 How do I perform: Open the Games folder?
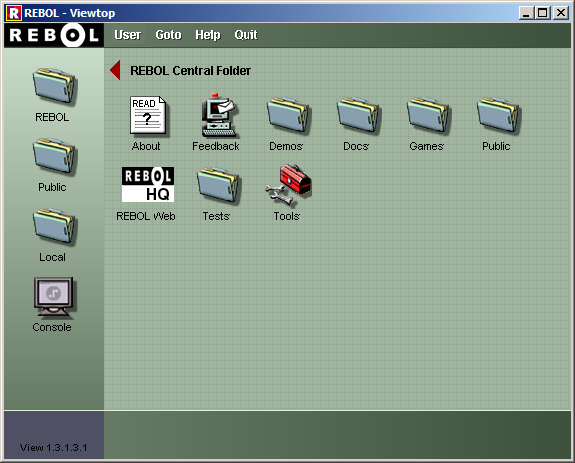point(428,115)
